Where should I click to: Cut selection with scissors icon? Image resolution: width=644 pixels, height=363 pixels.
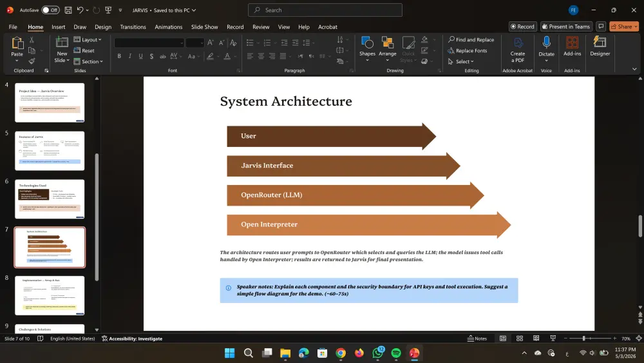pos(32,40)
